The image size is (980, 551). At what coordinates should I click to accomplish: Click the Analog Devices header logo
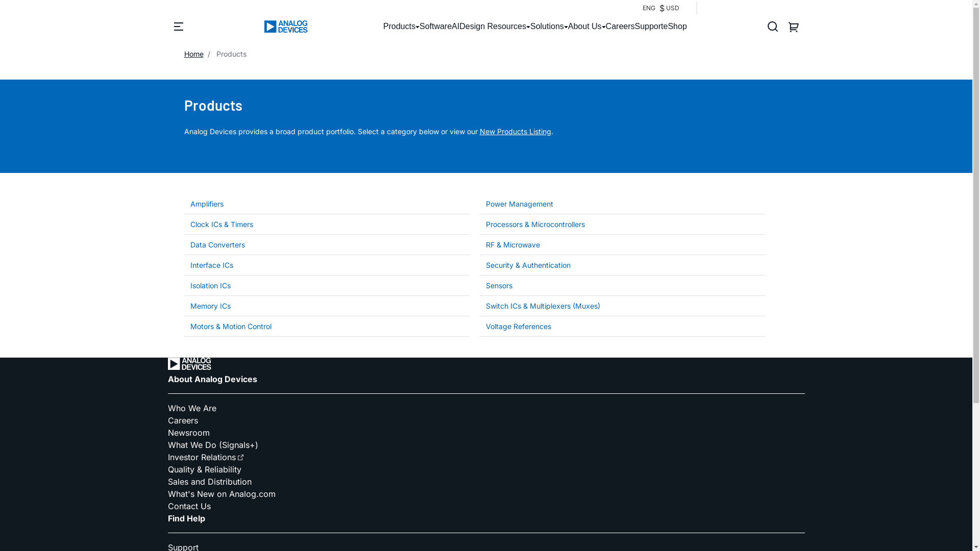[x=286, y=27]
